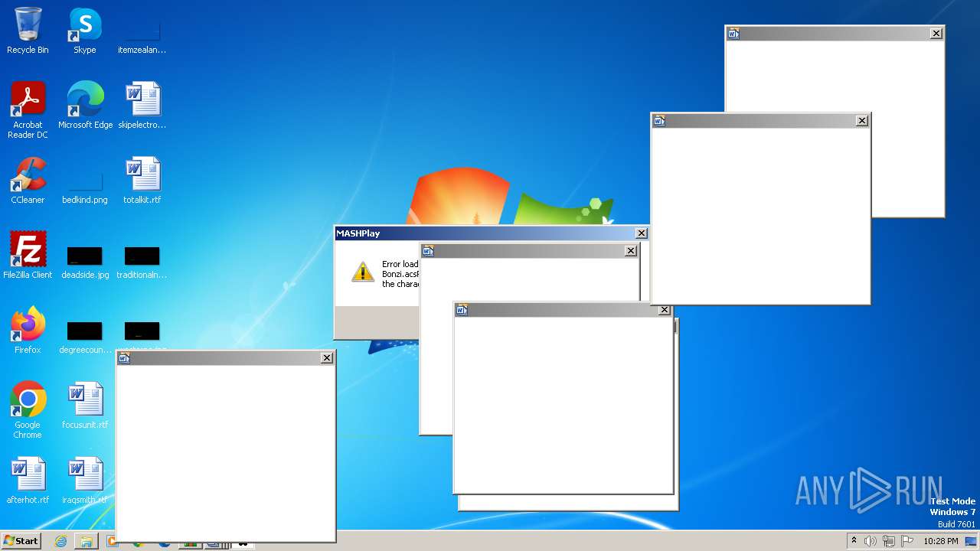This screenshot has height=551, width=980.
Task: Launch Google Chrome desktop shortcut
Action: pyautogui.click(x=28, y=410)
